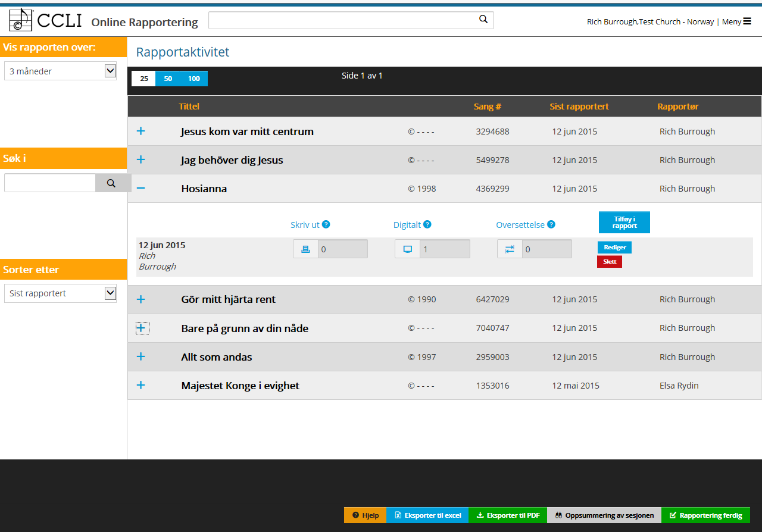Click the date '12 mai 2015'
Image resolution: width=762 pixels, height=532 pixels.
[x=576, y=386]
